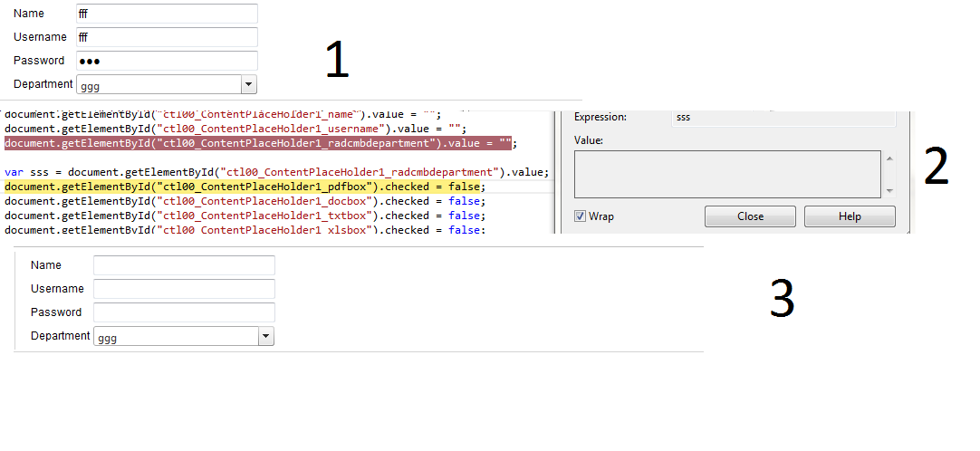Click the ContentPlaceHolder1_username value code line

click(235, 129)
